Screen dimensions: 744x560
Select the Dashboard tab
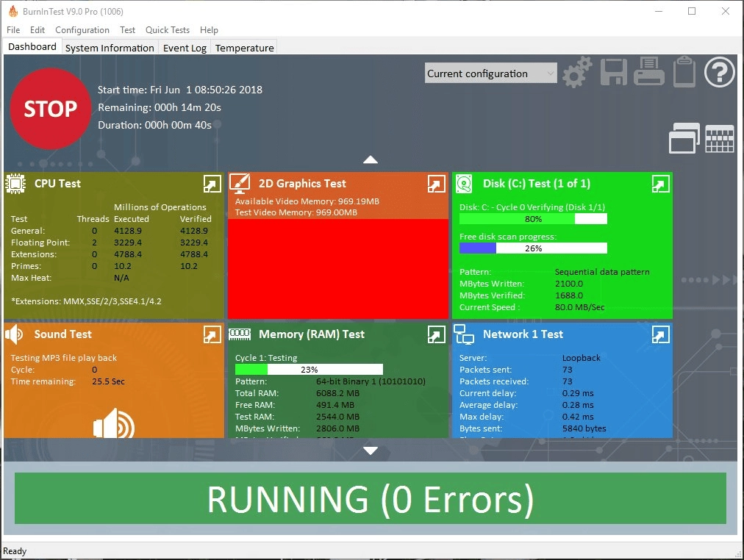(32, 46)
